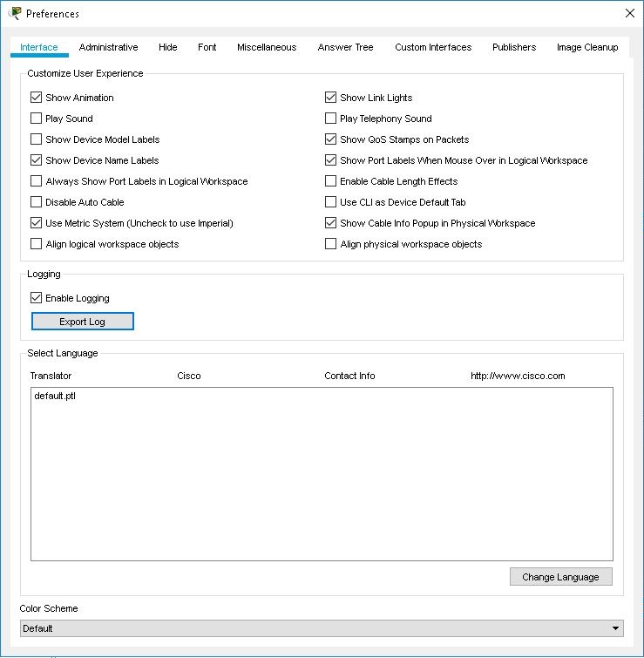Enable Use CLI as Device Default Tab
Screen dimensions: 644x658
pyautogui.click(x=330, y=202)
